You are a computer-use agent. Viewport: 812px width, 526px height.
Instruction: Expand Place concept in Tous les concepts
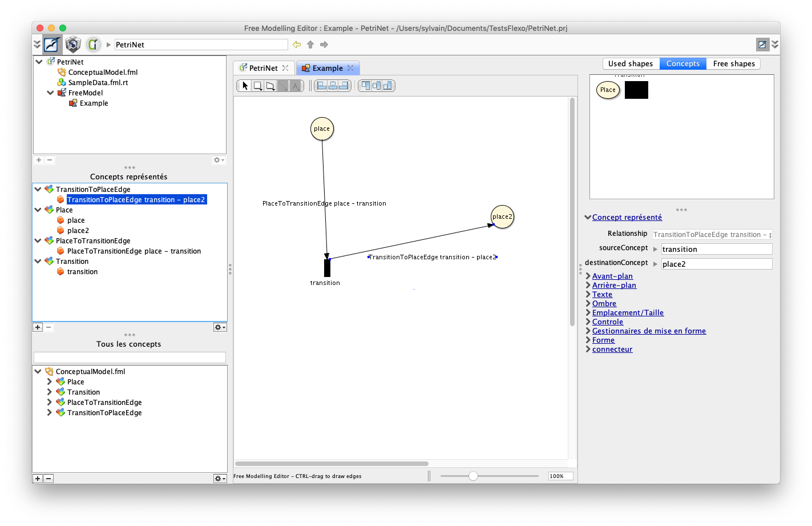[49, 382]
